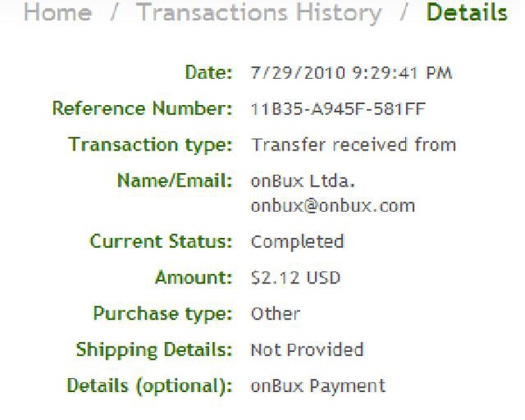
Task: Open the Home breadcrumb link
Action: pyautogui.click(x=58, y=12)
